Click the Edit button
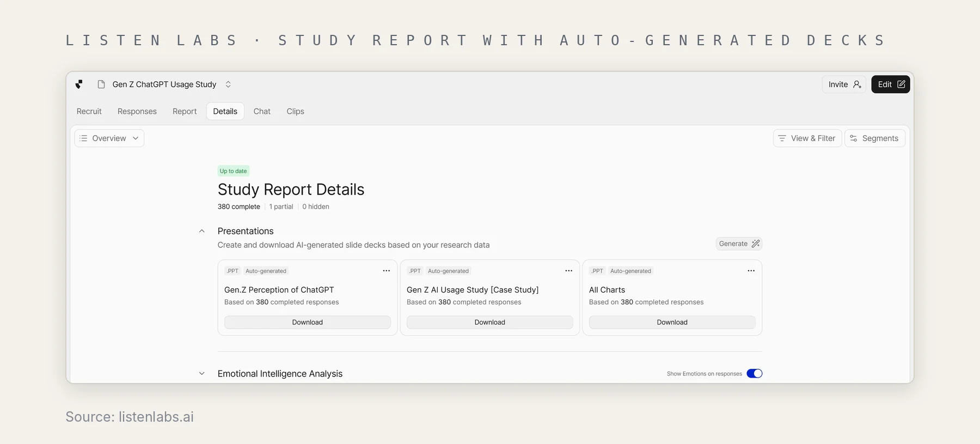Viewport: 980px width, 444px height. point(891,84)
